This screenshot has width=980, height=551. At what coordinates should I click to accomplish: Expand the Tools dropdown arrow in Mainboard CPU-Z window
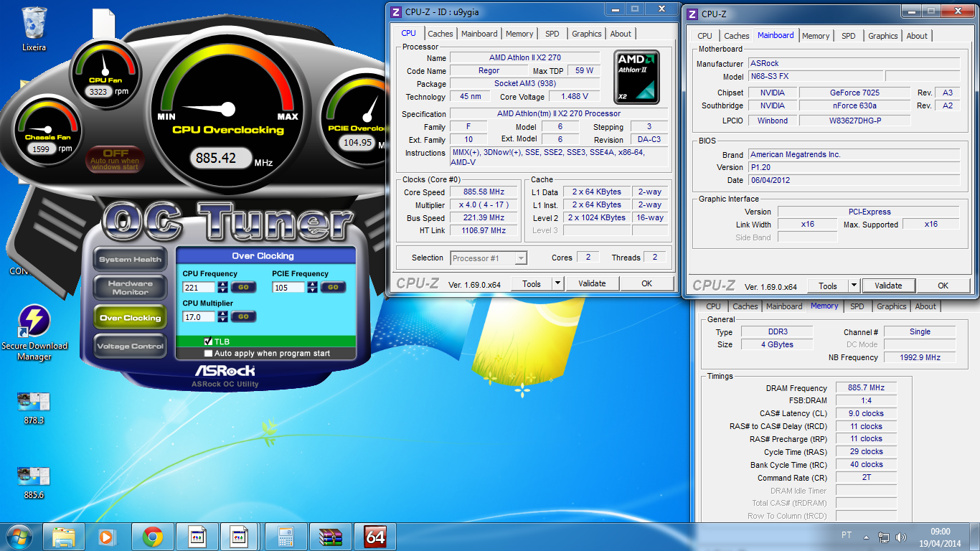854,286
